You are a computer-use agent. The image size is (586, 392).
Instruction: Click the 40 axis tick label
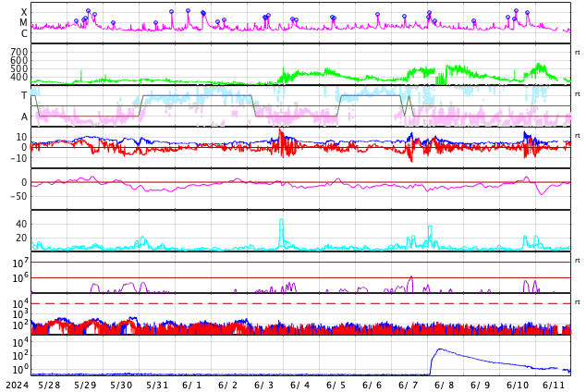click(x=21, y=225)
